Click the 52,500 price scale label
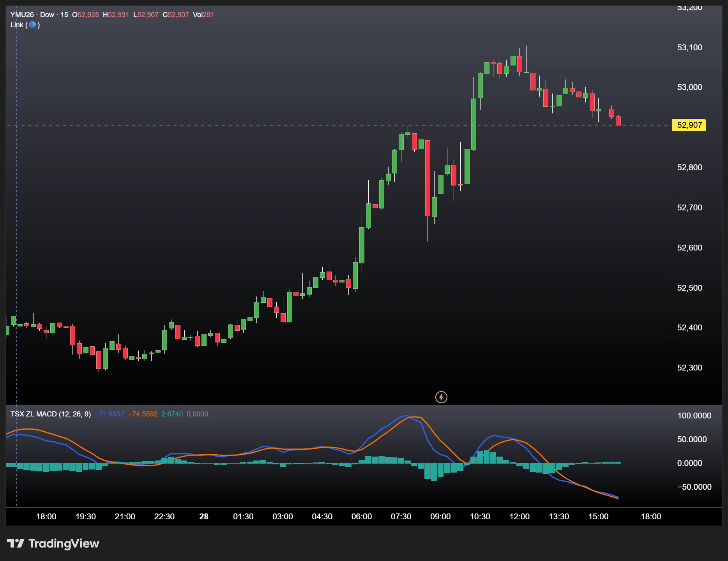 689,288
